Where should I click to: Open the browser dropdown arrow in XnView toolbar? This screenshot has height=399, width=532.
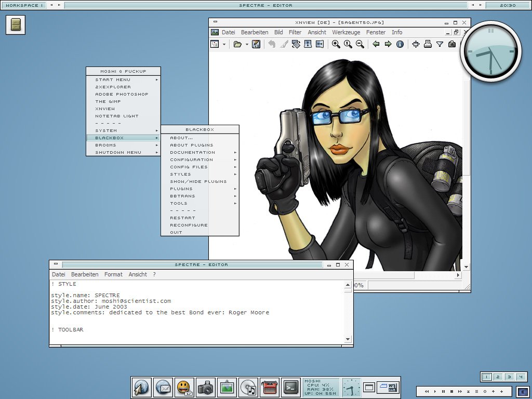pyautogui.click(x=224, y=45)
